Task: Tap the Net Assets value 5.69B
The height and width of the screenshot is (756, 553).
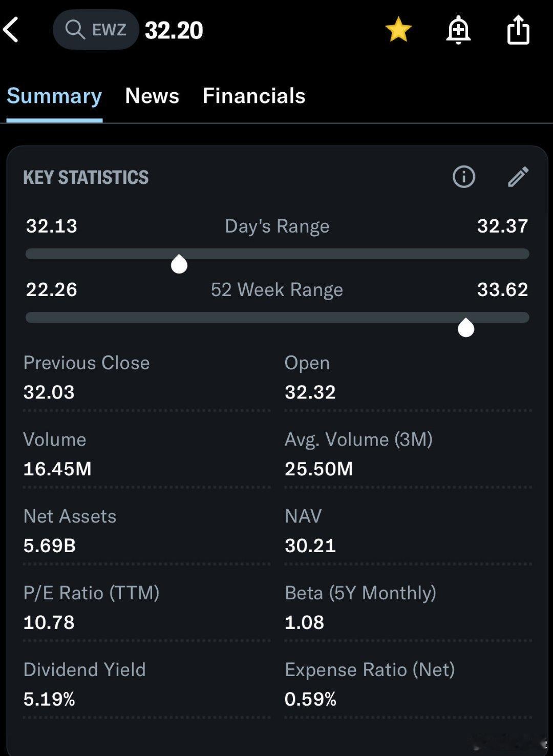Action: [50, 545]
